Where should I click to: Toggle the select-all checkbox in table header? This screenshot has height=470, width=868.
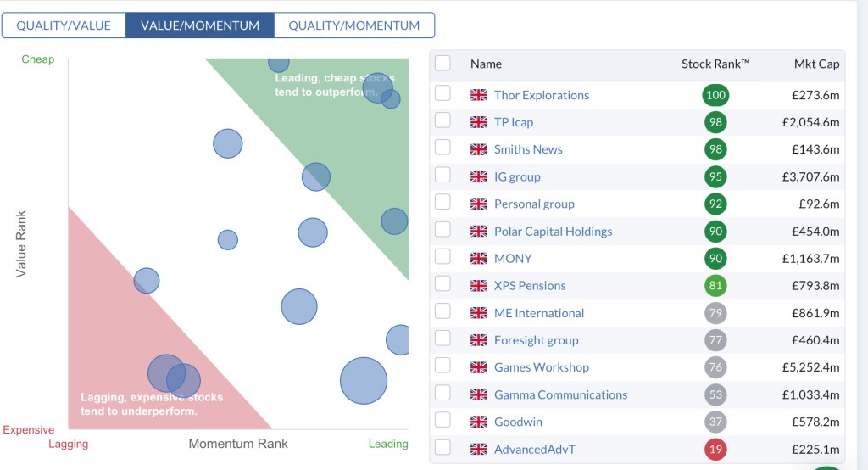(442, 63)
